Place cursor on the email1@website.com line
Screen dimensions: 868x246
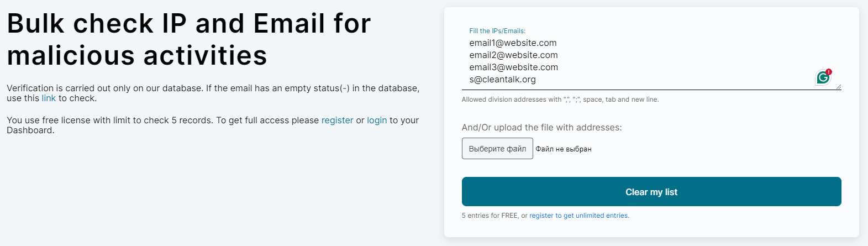tap(513, 43)
